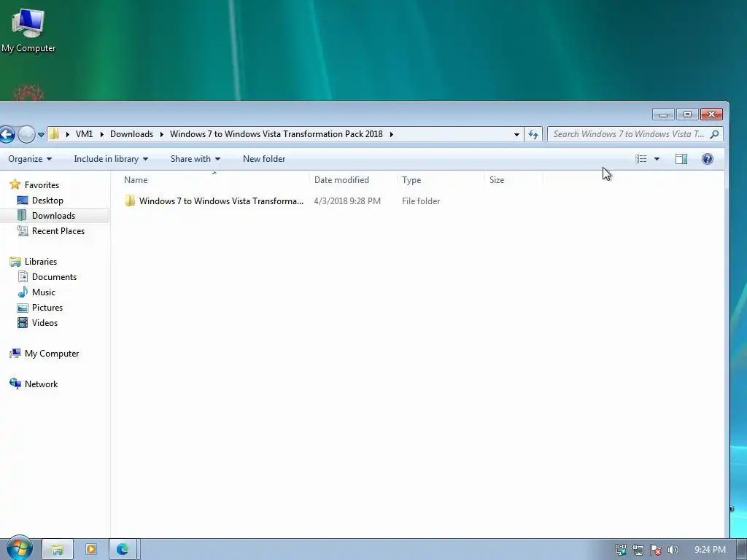This screenshot has height=560, width=747.
Task: Go back using the Back arrow button
Action: (6, 134)
